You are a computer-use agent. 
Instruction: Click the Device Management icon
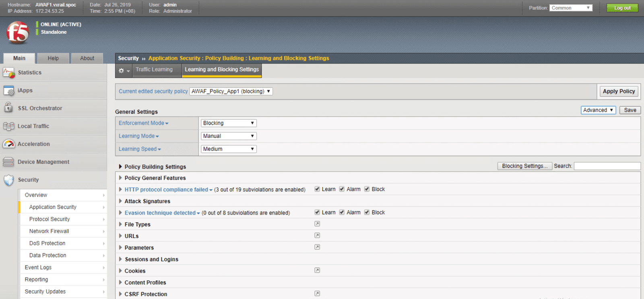[8, 162]
